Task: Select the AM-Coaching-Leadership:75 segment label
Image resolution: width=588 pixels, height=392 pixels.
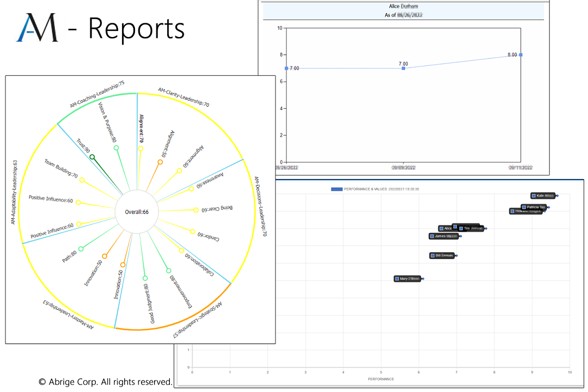Action: click(97, 94)
